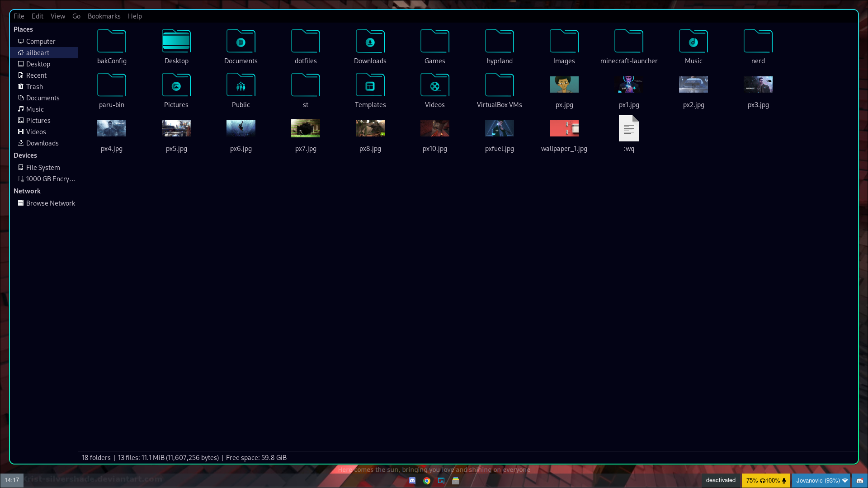Open the Pictures folder in file view
The width and height of the screenshot is (868, 488).
[176, 85]
